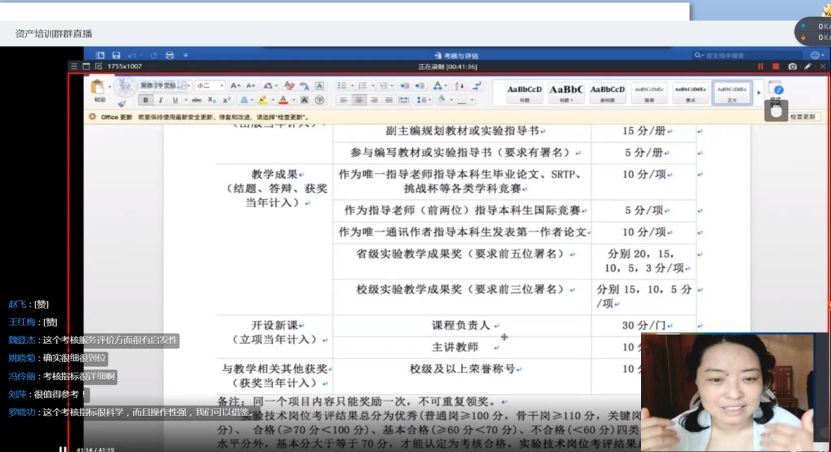Screen dimensions: 831x452
Task: Toggle underline formatting
Action: coord(173,100)
